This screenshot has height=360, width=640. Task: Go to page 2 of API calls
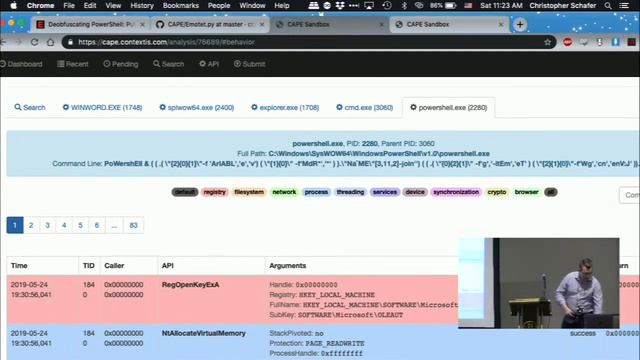click(x=31, y=225)
